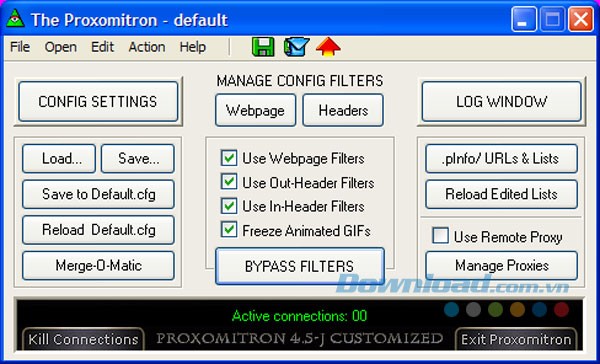Click the Proxomitron green pyramid title icon
The height and width of the screenshot is (364, 600).
coord(15,18)
